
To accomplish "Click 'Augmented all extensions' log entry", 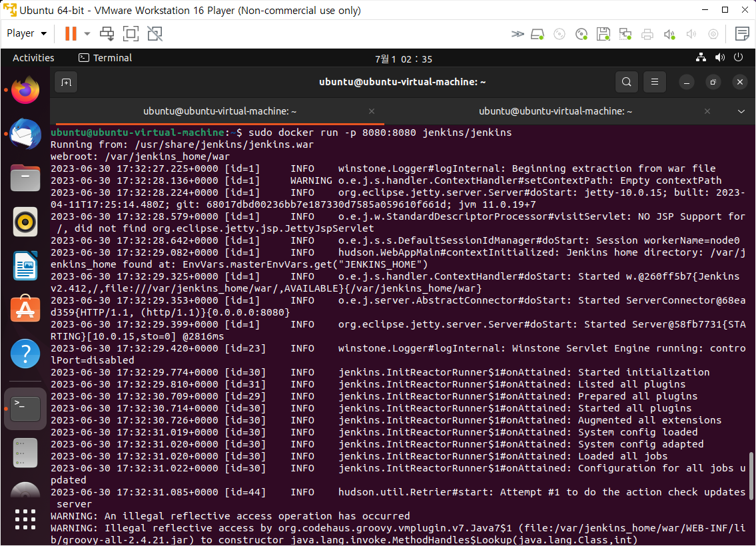I will [x=649, y=420].
